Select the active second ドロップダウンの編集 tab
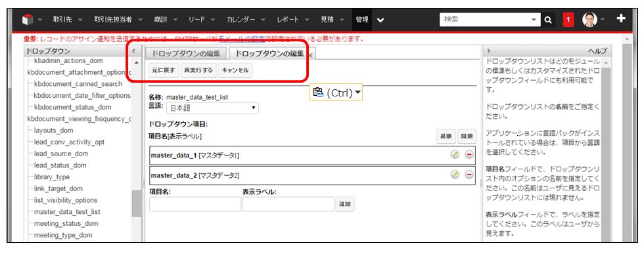This screenshot has width=644, height=254. click(x=269, y=53)
